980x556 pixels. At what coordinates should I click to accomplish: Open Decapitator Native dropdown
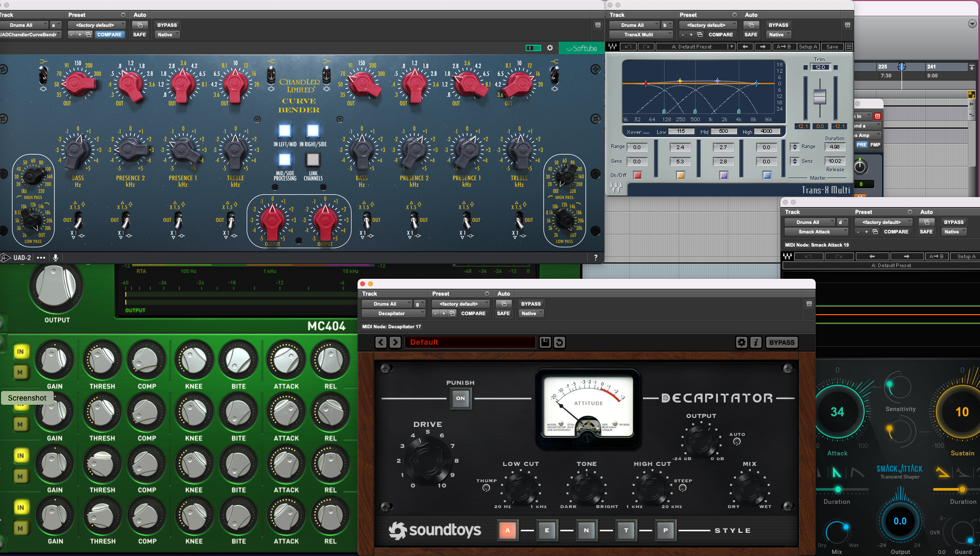pyautogui.click(x=531, y=313)
